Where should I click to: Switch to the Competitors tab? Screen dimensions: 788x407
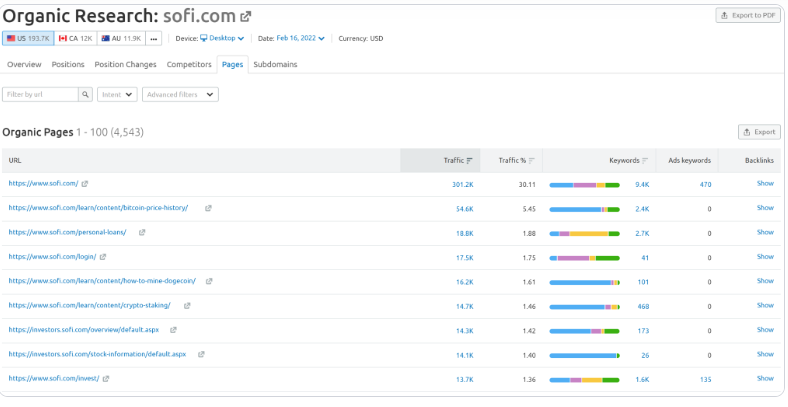click(189, 64)
